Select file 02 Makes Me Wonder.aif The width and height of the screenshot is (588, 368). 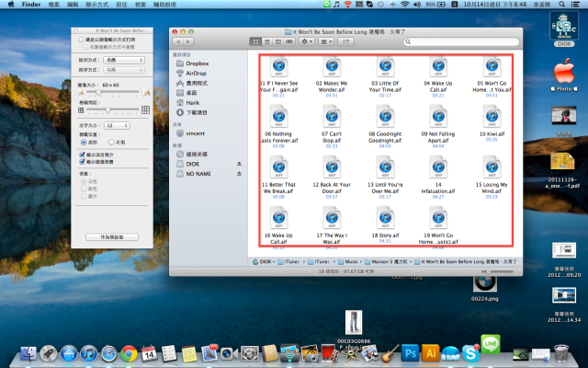[332, 75]
